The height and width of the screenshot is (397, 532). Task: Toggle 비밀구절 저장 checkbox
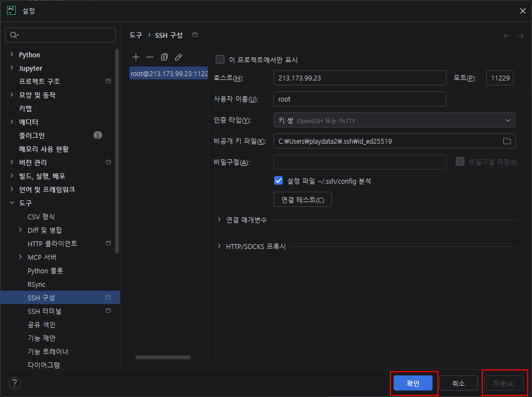[460, 162]
